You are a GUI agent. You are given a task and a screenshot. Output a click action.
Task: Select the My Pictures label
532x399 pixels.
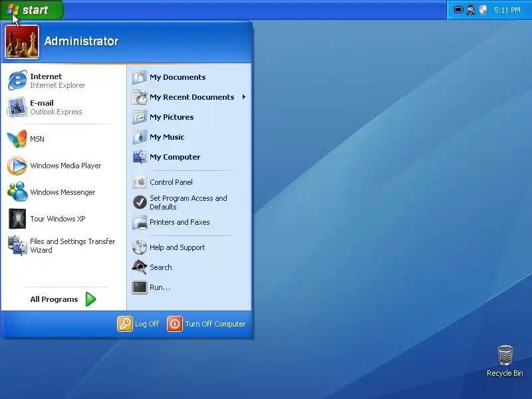(x=172, y=117)
